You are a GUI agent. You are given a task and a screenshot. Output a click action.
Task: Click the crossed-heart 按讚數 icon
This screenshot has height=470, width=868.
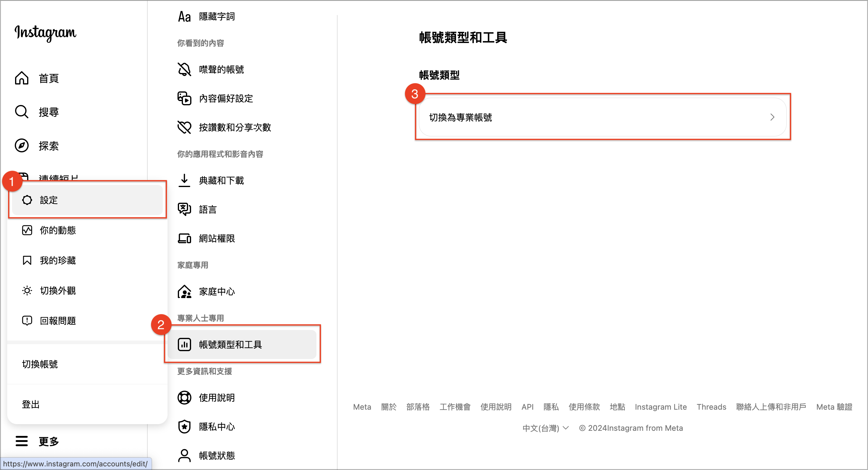pyautogui.click(x=184, y=127)
